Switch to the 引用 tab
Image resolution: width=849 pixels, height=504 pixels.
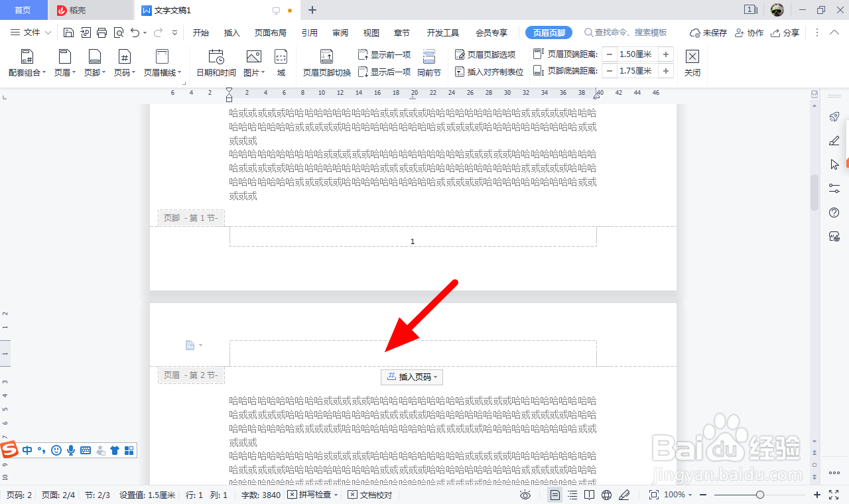point(310,32)
